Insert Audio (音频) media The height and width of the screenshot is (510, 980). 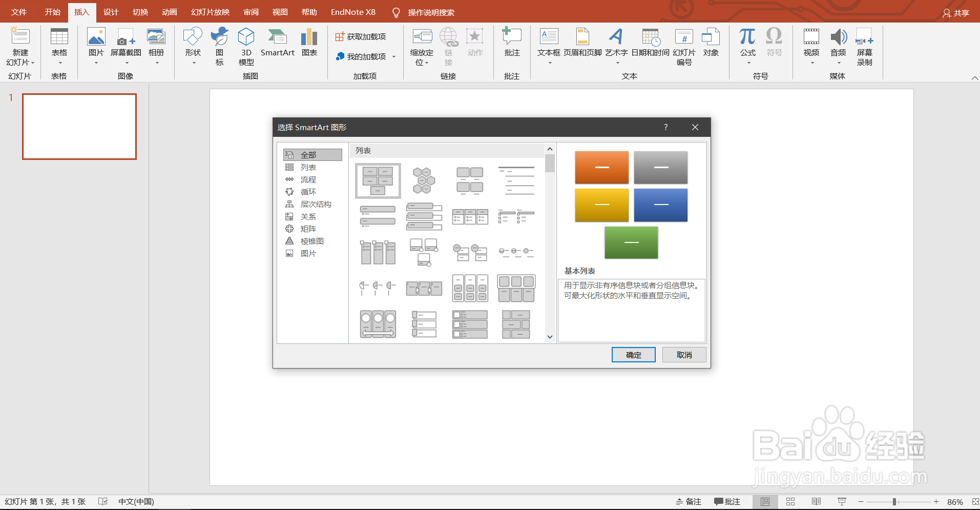(839, 37)
